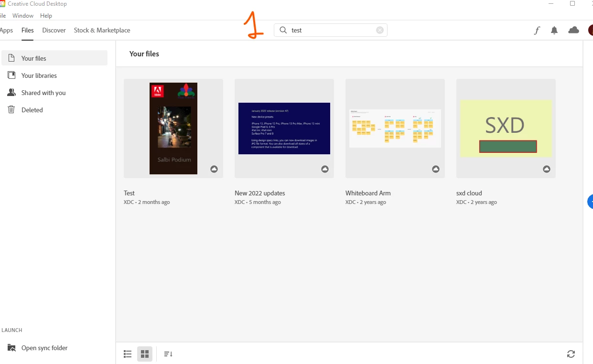Switch to the Files tab
The height and width of the screenshot is (364, 593).
[28, 30]
